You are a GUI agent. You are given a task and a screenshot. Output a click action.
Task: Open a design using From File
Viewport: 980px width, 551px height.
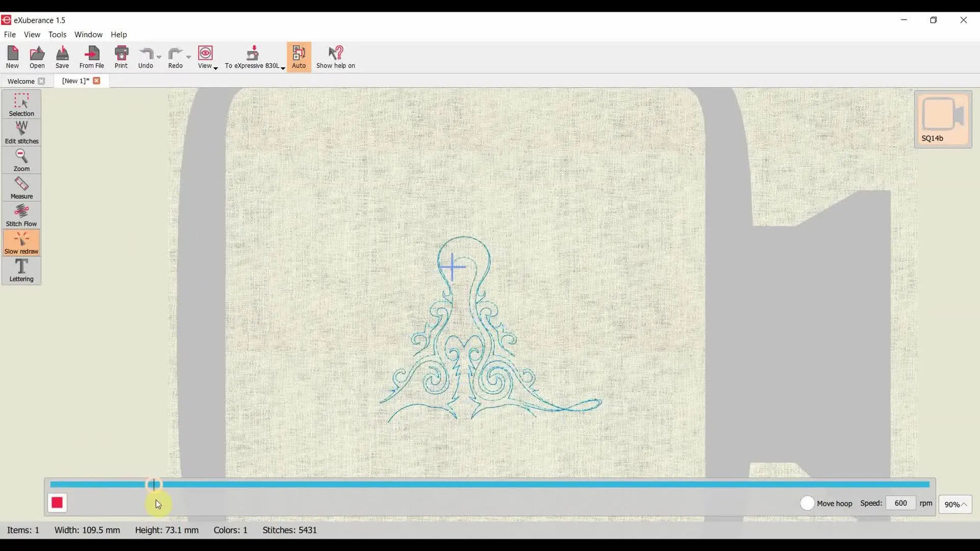pyautogui.click(x=91, y=56)
